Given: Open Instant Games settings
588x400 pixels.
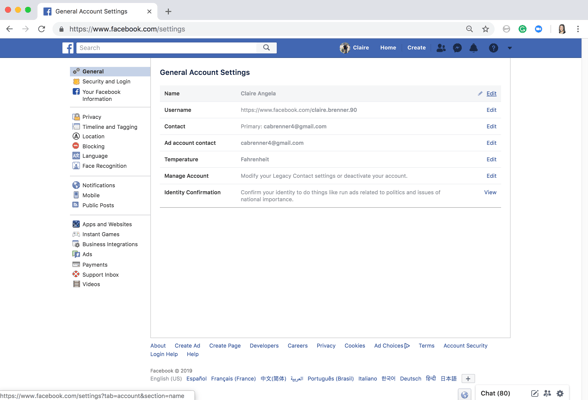Looking at the screenshot, I should click(x=100, y=234).
